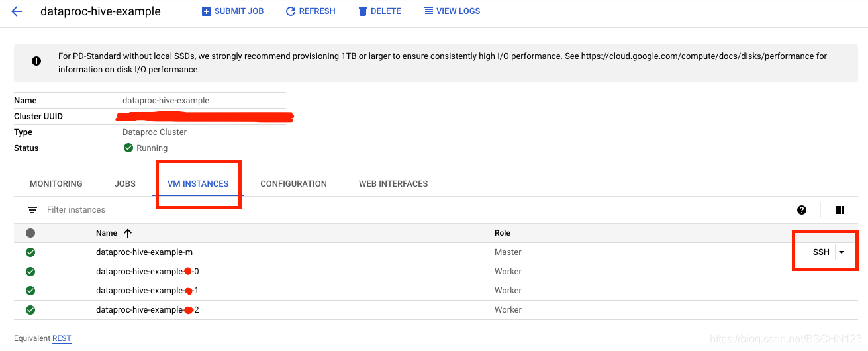The height and width of the screenshot is (351, 868).
Task: Select the VM Instances tab
Action: [x=198, y=184]
